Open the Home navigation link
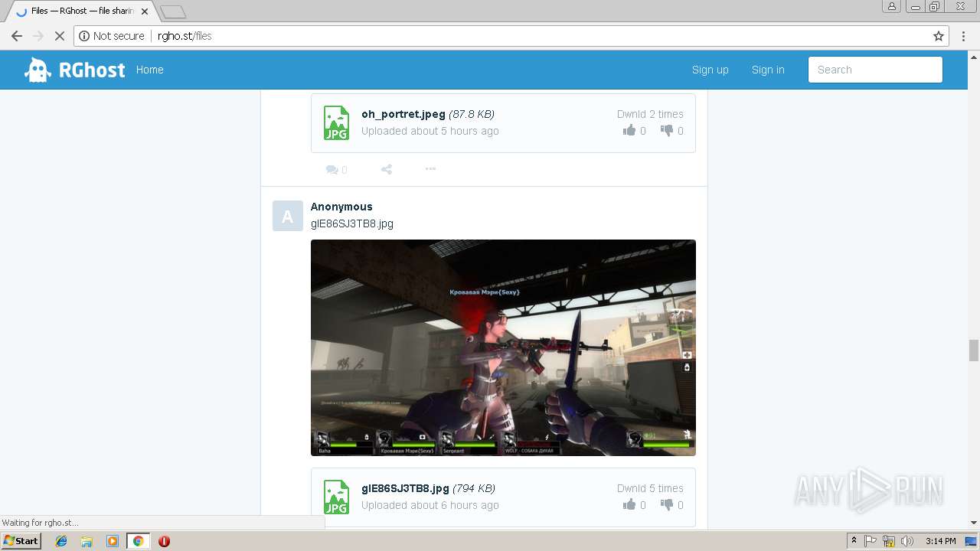This screenshot has width=980, height=551. (x=149, y=70)
